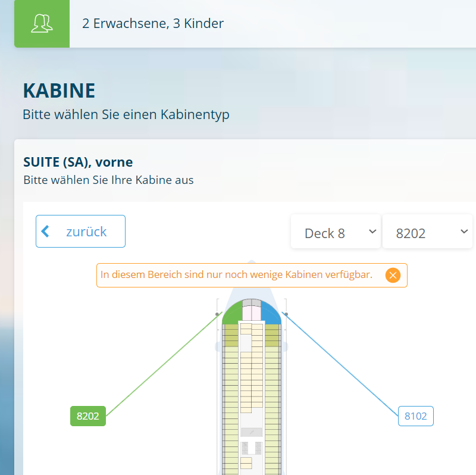Click the left elevator icon on deck plan

pyautogui.click(x=244, y=448)
